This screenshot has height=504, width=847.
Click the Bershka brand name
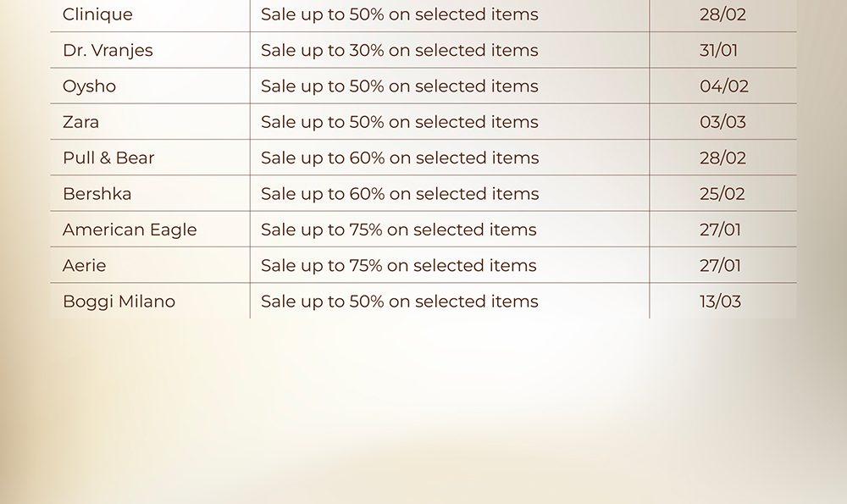coord(97,194)
